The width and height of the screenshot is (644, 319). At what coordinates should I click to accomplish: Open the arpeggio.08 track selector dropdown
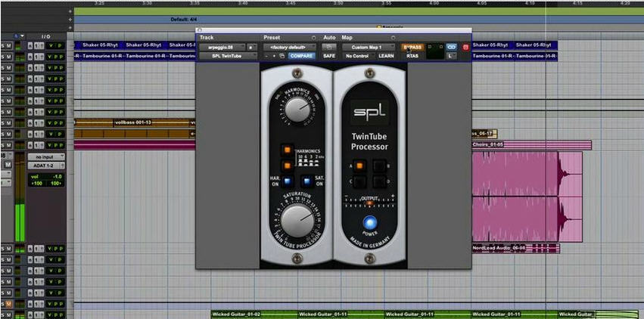tap(222, 47)
